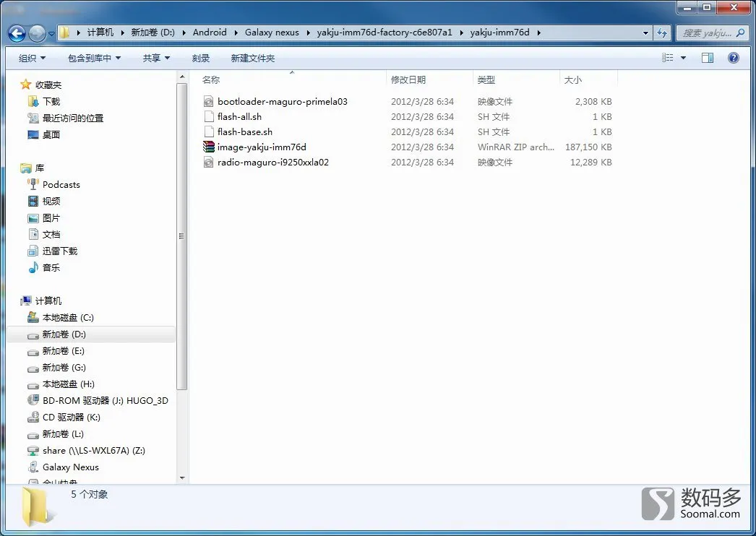The image size is (756, 536).
Task: Click 计算机 in address breadcrumb
Action: [100, 33]
